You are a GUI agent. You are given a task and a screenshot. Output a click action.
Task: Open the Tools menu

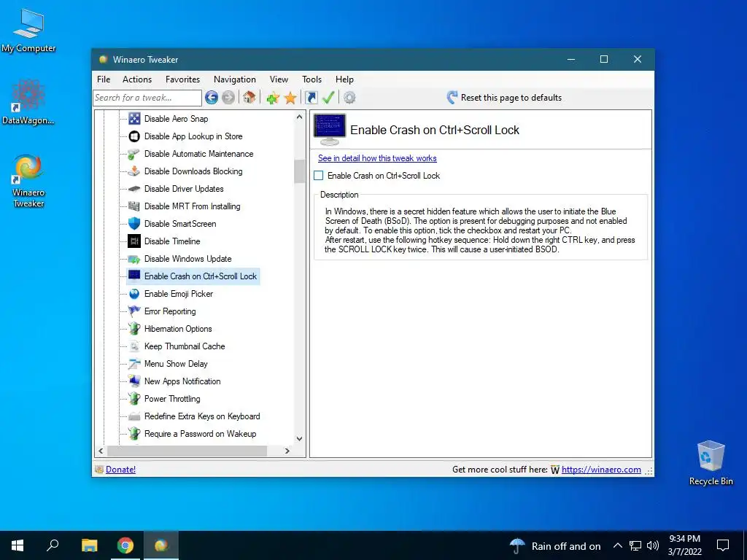pos(311,79)
